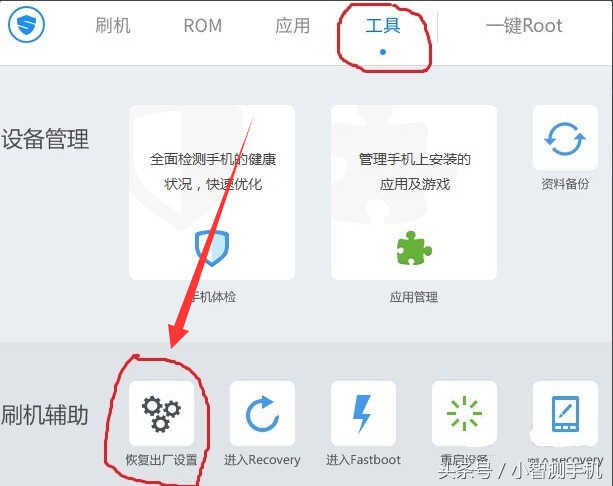The width and height of the screenshot is (613, 486).
Task: Open the 刷机 tab
Action: 113,26
